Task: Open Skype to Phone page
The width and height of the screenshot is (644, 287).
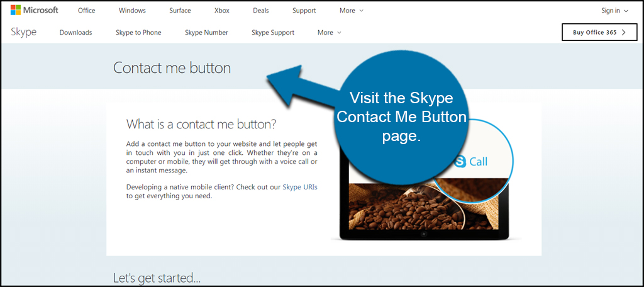Action: [138, 33]
